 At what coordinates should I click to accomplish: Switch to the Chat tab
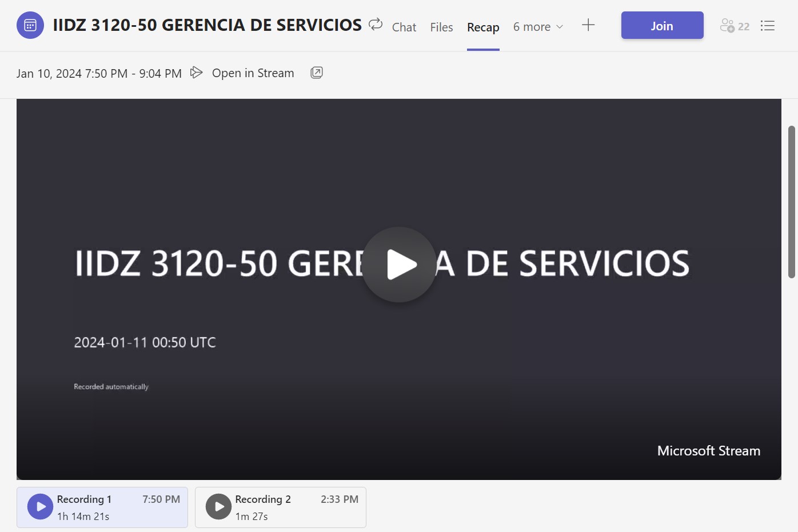coord(404,27)
